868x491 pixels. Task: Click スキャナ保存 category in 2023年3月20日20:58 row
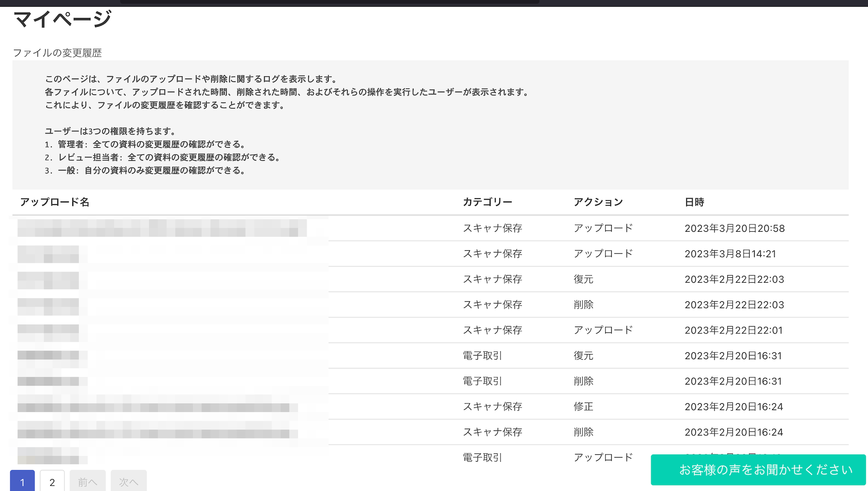click(492, 228)
